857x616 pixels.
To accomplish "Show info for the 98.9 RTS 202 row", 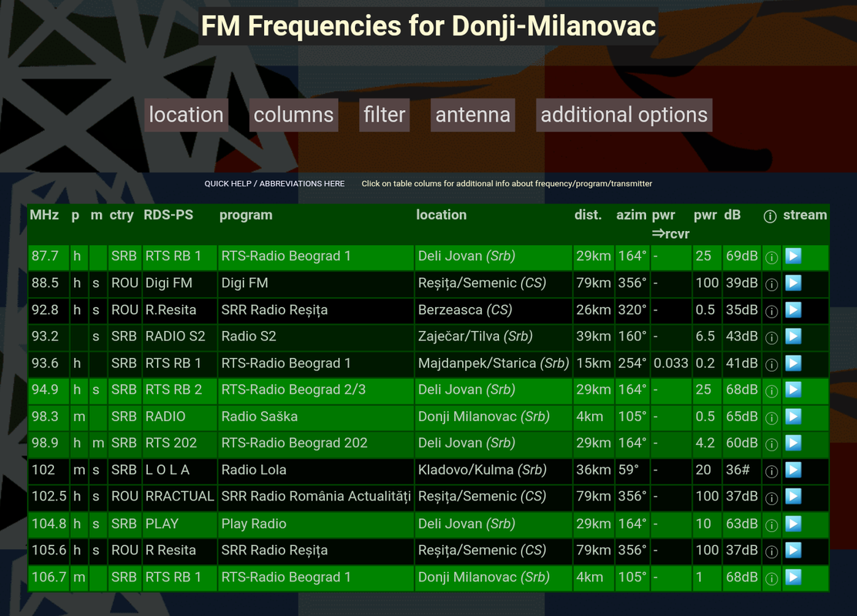I will pos(772,444).
